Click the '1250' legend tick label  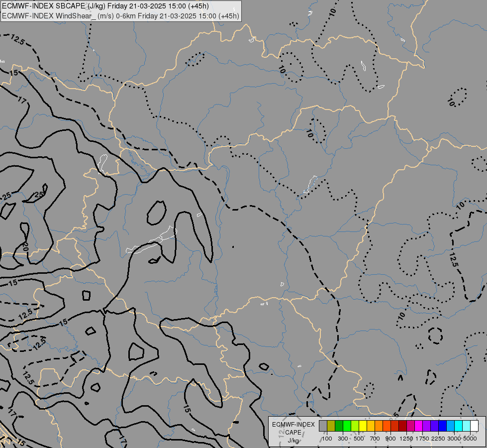tap(406, 439)
